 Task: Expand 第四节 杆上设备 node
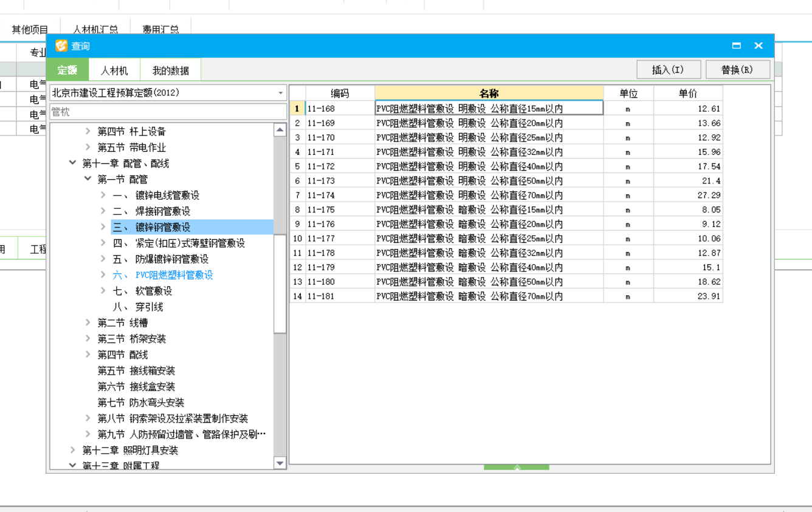point(88,131)
